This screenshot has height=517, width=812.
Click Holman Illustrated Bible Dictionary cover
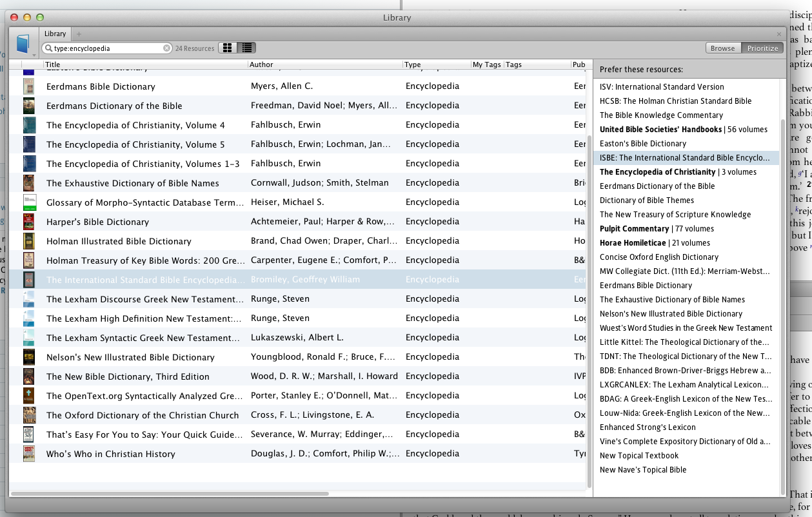point(29,241)
